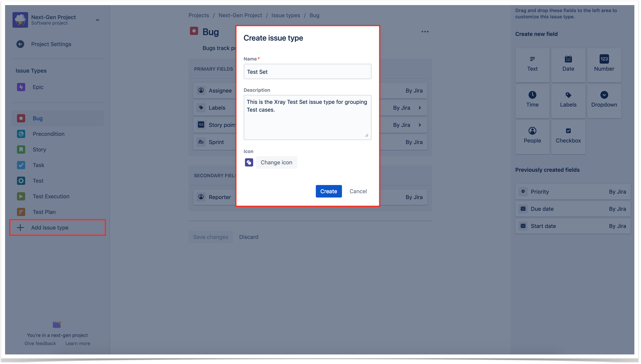Open the Issue types breadcrumb
The image size is (641, 364).
[x=286, y=15]
